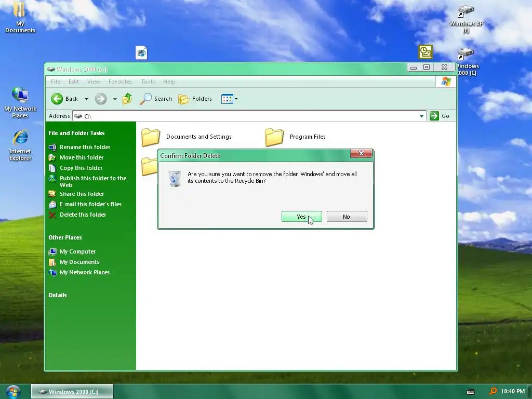The height and width of the screenshot is (399, 532).
Task: Click the Go button
Action: pos(440,116)
